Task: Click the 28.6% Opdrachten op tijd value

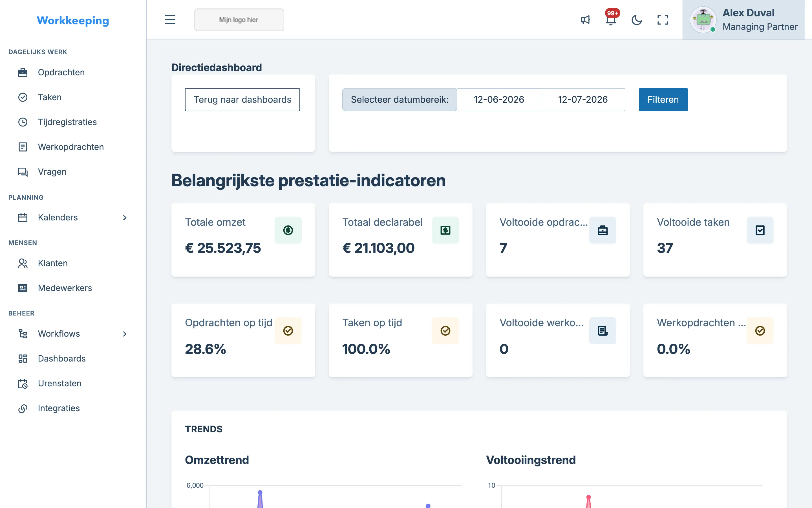Action: click(x=205, y=349)
